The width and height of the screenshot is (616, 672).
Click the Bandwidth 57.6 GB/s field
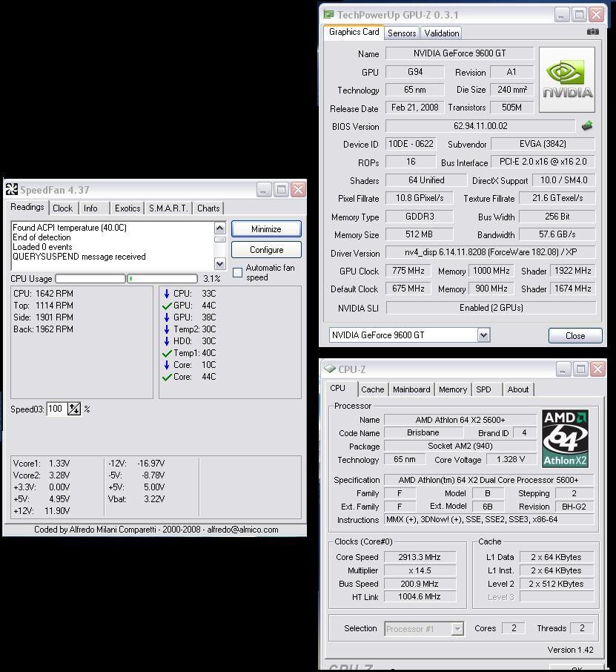(x=557, y=234)
